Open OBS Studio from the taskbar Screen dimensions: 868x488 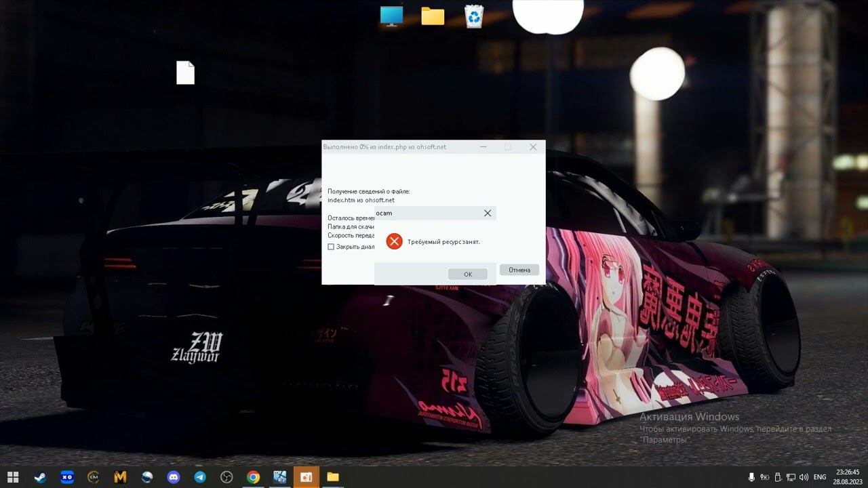(x=226, y=477)
